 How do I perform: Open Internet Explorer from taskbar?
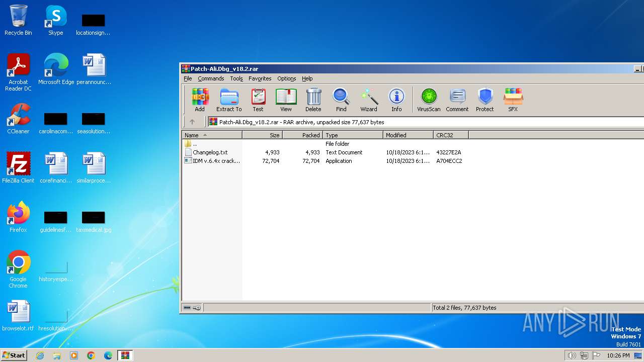[40, 355]
